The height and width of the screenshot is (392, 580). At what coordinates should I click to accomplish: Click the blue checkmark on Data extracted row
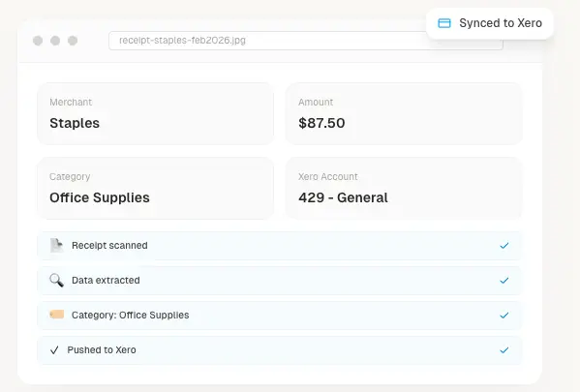point(504,281)
